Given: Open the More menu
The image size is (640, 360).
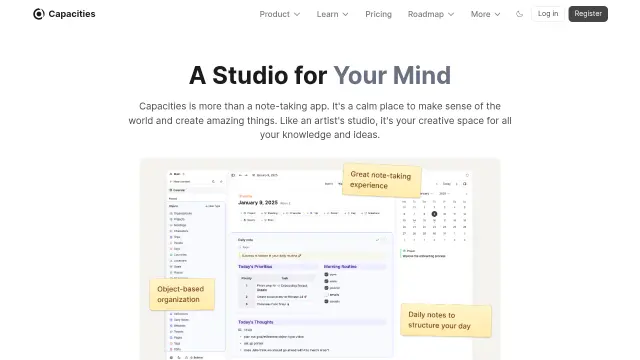Looking at the screenshot, I should click(485, 14).
